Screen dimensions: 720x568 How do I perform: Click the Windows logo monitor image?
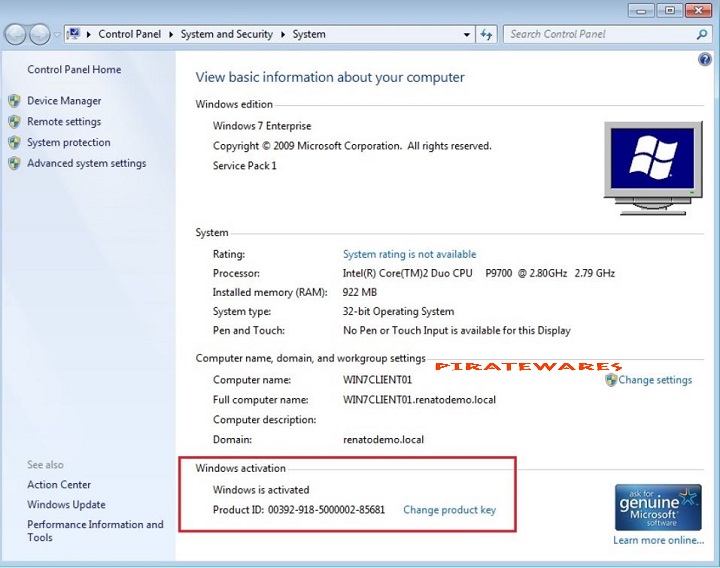[653, 168]
